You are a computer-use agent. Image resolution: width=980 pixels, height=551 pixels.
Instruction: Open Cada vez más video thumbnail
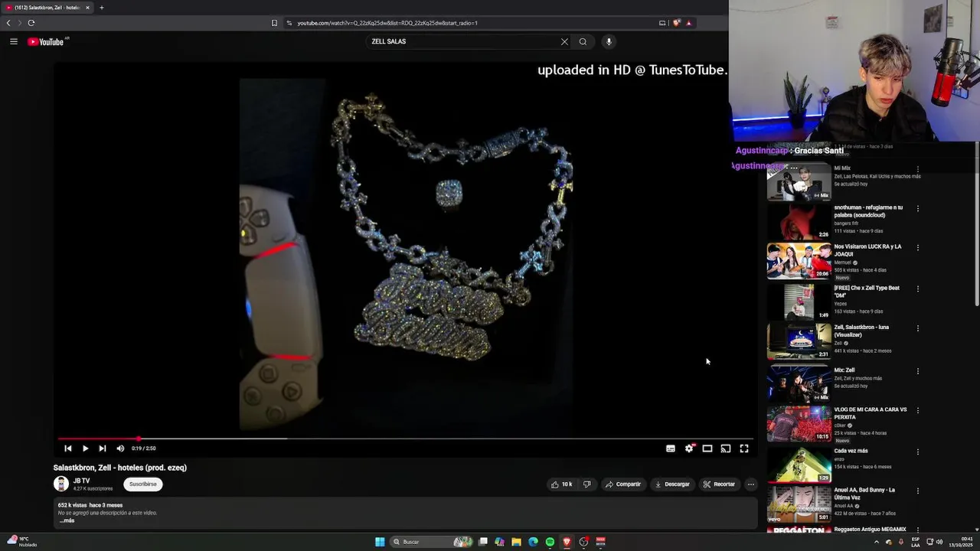pyautogui.click(x=799, y=465)
